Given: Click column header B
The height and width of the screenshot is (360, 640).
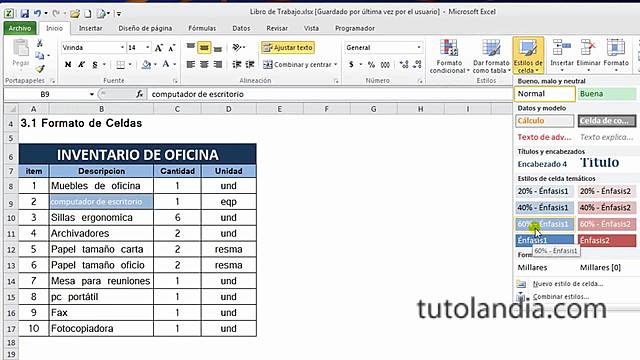Looking at the screenshot, I should 101,109.
